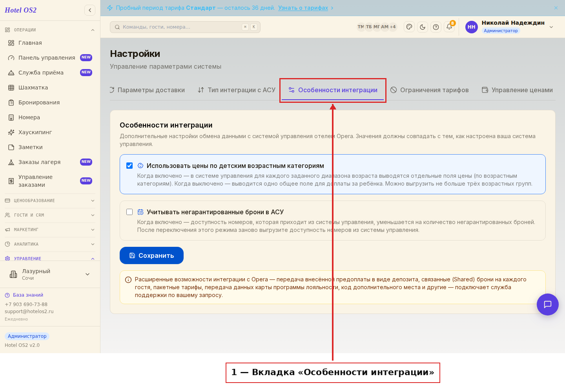Click the theme palette icon

coord(409,27)
